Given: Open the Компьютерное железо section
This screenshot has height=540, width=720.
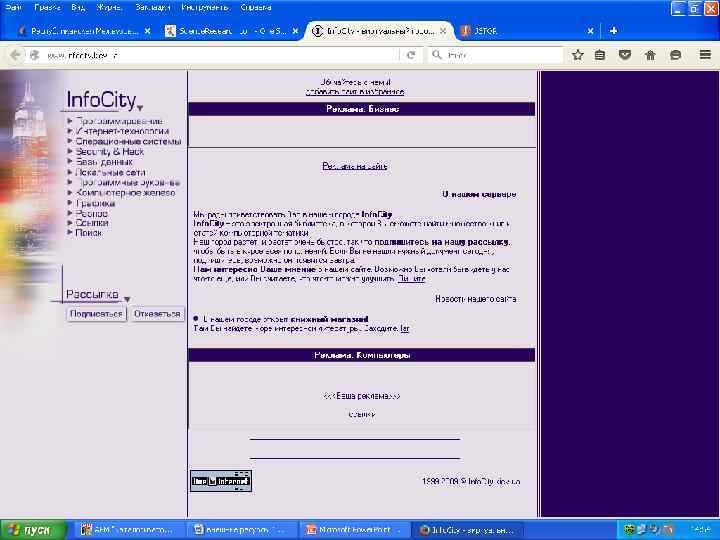Looking at the screenshot, I should click(125, 192).
